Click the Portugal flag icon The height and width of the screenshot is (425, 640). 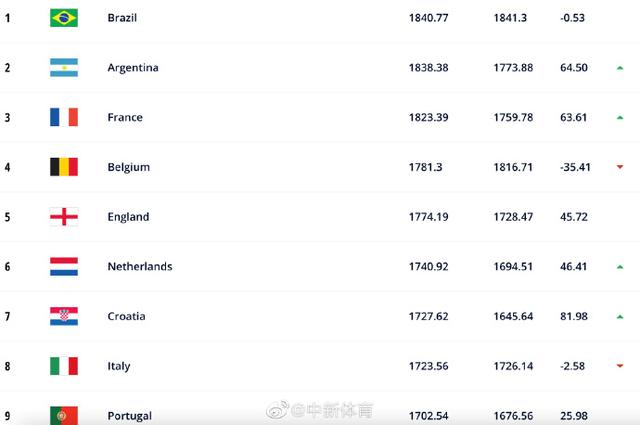point(64,416)
